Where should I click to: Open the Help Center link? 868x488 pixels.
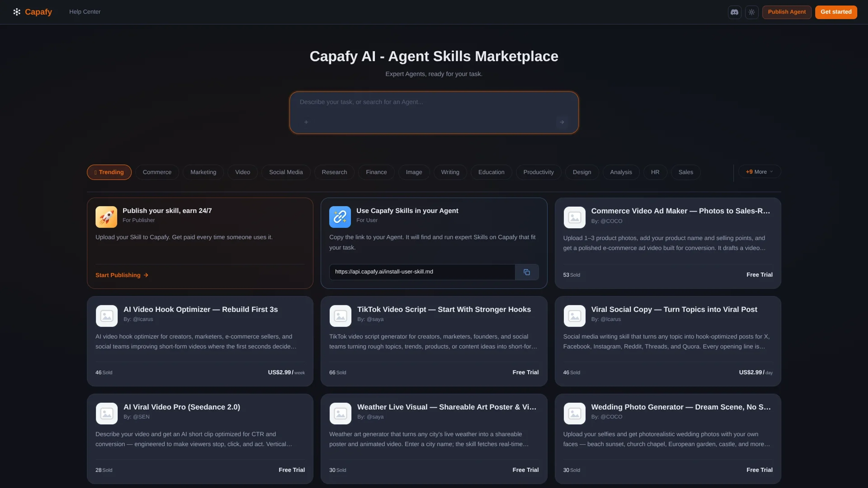(85, 12)
